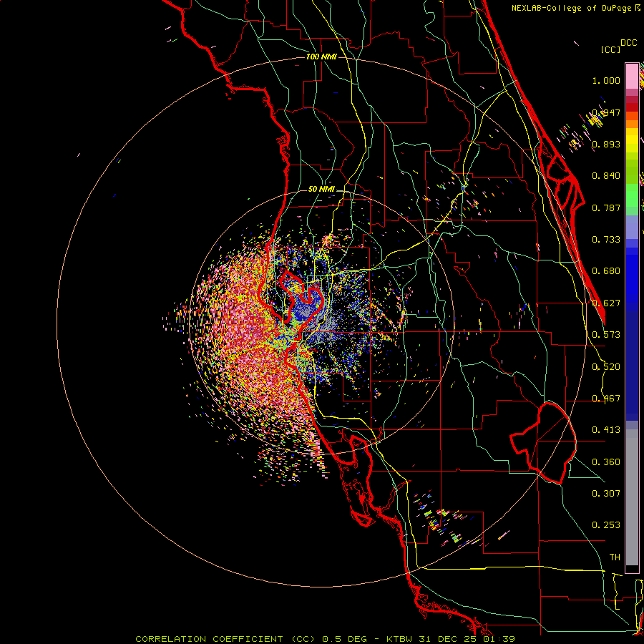
Task: Select the 0.733 scale value
Action: tap(606, 240)
